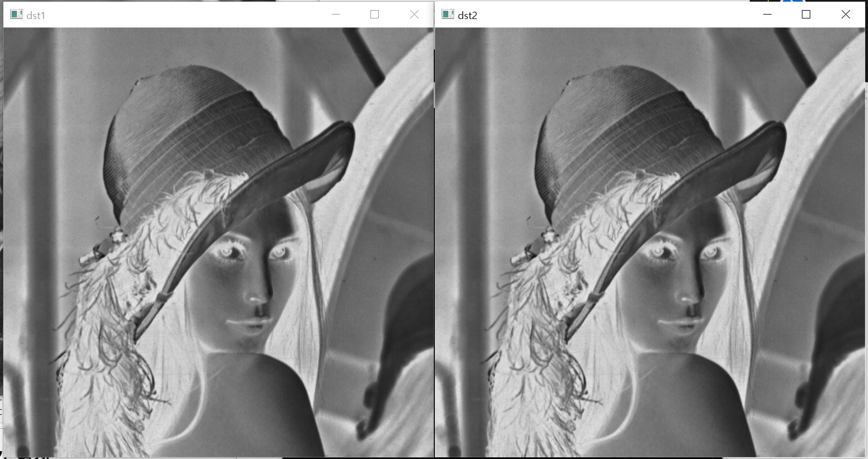
Task: Maximize the dst1 window
Action: pyautogui.click(x=375, y=15)
